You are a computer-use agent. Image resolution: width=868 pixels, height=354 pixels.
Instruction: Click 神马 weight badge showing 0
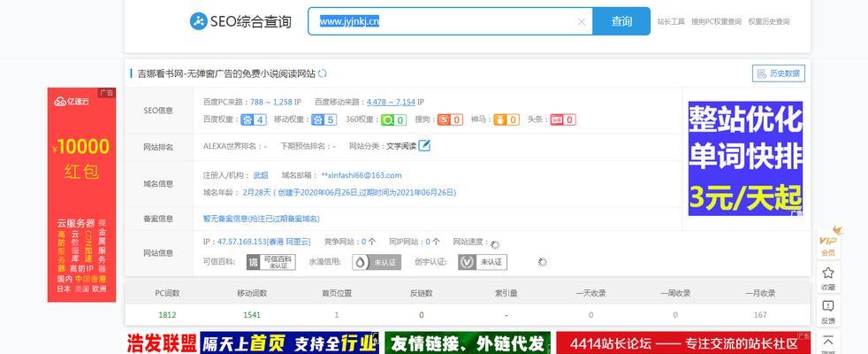click(x=506, y=119)
